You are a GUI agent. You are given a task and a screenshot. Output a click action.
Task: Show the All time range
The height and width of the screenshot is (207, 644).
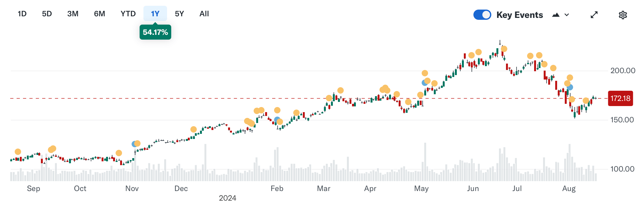pos(204,14)
